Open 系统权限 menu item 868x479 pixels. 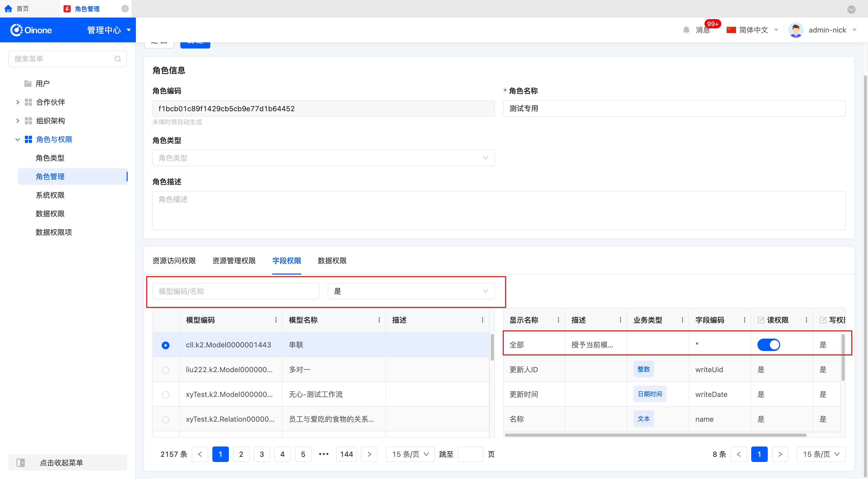[50, 195]
